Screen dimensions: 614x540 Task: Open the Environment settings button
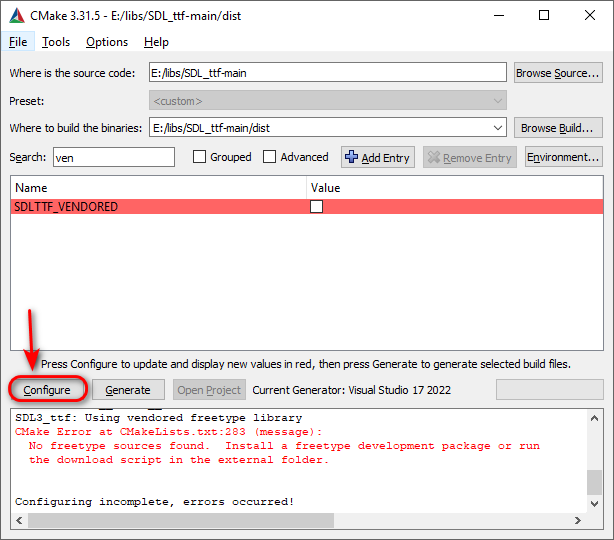(x=563, y=157)
